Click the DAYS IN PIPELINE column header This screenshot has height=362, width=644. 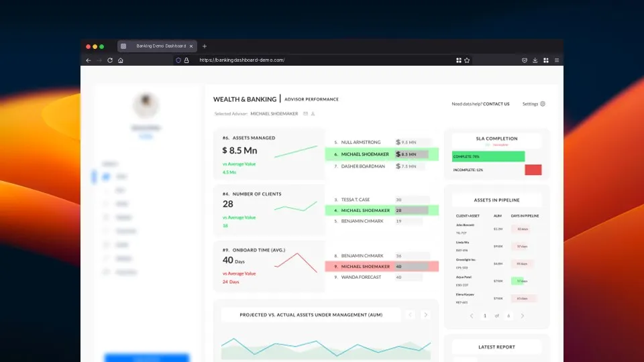tap(525, 216)
